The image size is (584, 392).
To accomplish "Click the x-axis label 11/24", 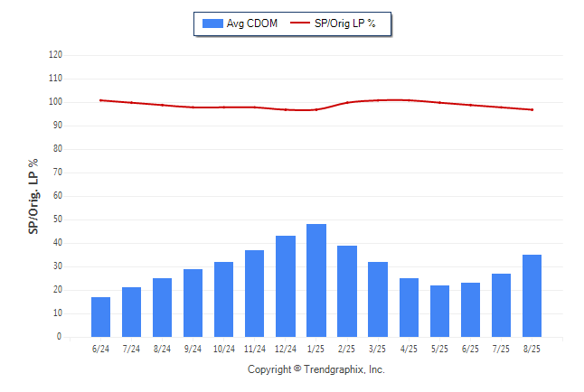I will pyautogui.click(x=255, y=349).
